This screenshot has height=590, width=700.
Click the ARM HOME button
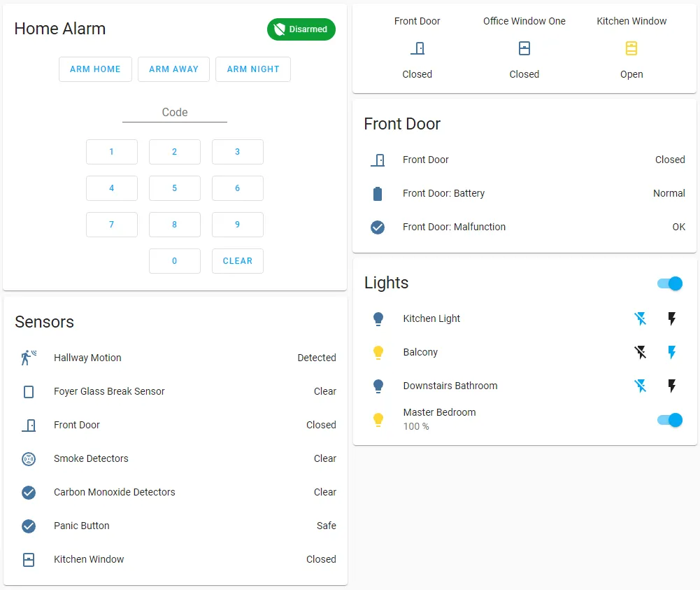coord(95,69)
